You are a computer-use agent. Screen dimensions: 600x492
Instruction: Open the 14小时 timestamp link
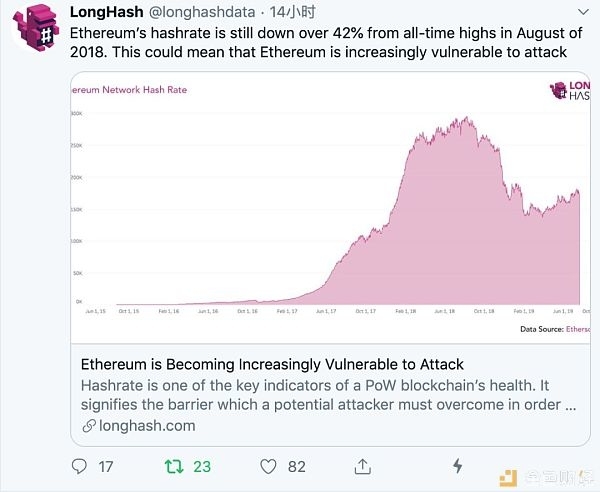(292, 12)
